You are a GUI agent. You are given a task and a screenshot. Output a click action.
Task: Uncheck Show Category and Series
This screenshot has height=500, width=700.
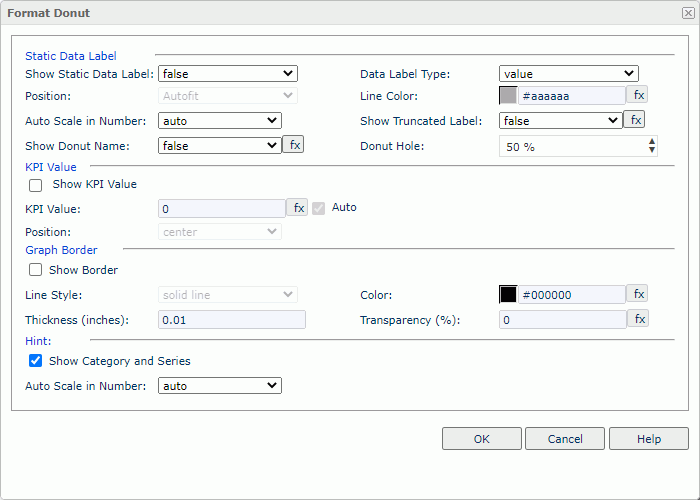[x=36, y=361]
